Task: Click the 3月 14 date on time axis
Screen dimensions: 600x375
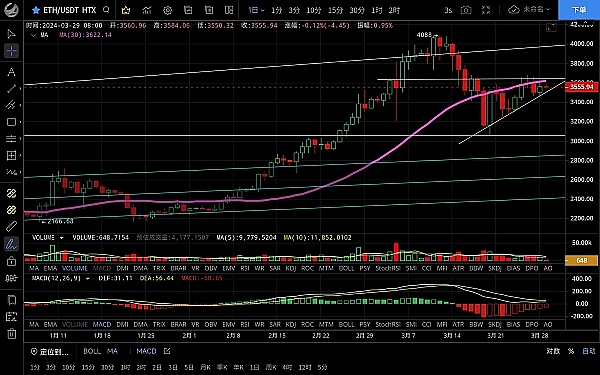Action: click(452, 336)
